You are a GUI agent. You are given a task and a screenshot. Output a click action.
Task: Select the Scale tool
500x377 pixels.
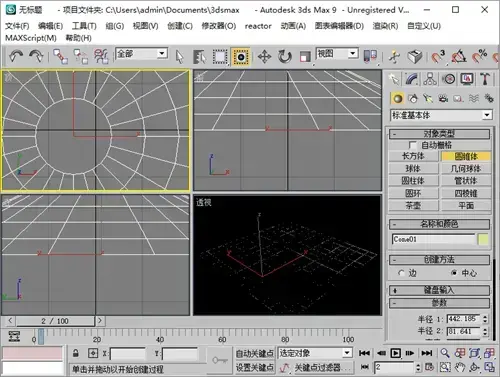(305, 57)
